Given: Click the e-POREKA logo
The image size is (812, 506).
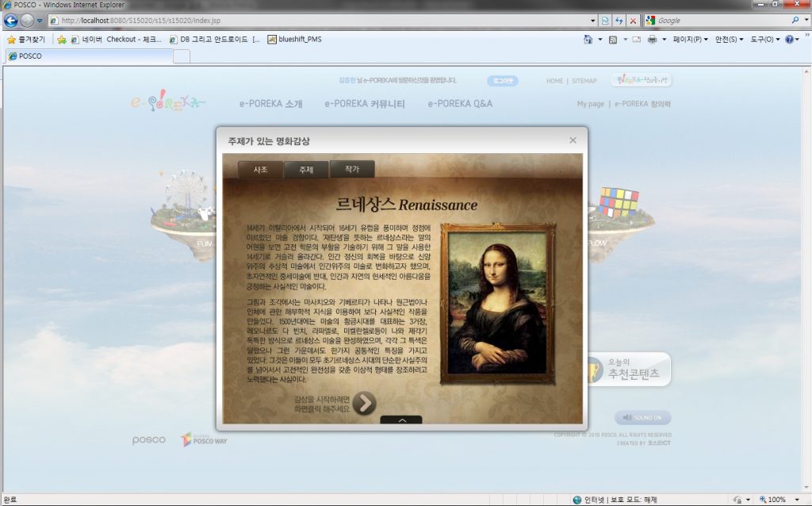Looking at the screenshot, I should (168, 102).
